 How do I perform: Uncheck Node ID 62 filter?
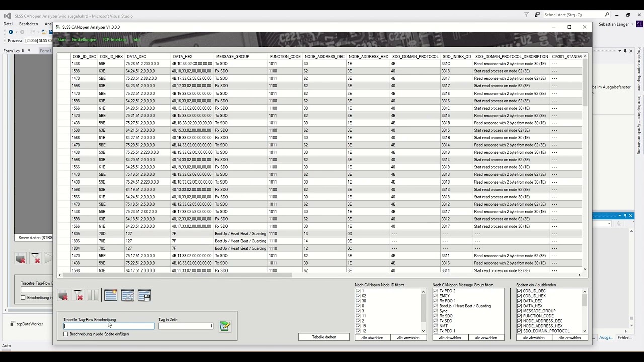358,296
